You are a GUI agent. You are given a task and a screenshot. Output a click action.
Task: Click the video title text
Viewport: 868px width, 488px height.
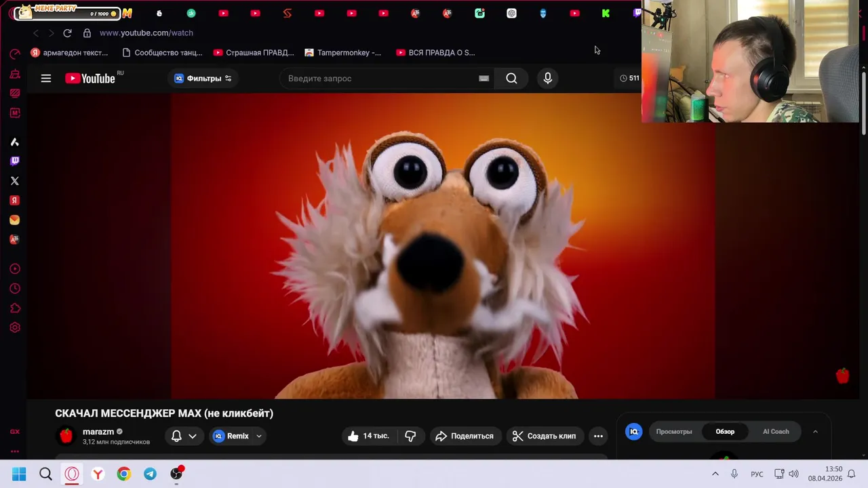[164, 413]
